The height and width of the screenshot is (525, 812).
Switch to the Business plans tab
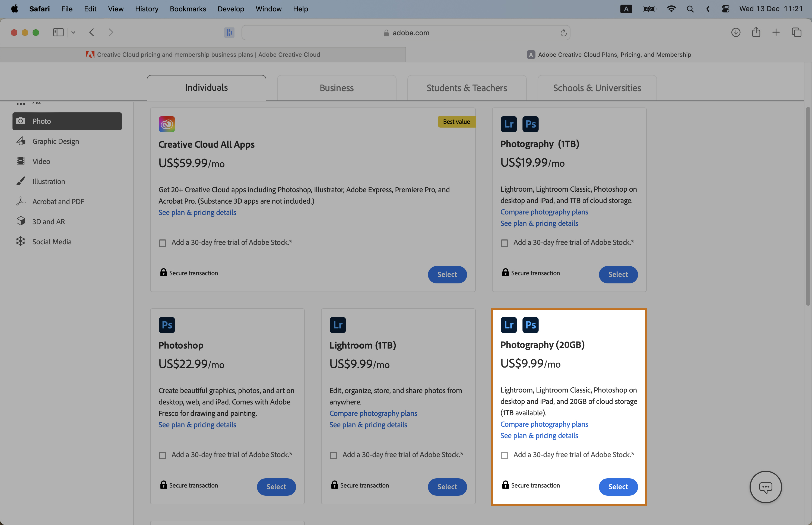click(336, 88)
